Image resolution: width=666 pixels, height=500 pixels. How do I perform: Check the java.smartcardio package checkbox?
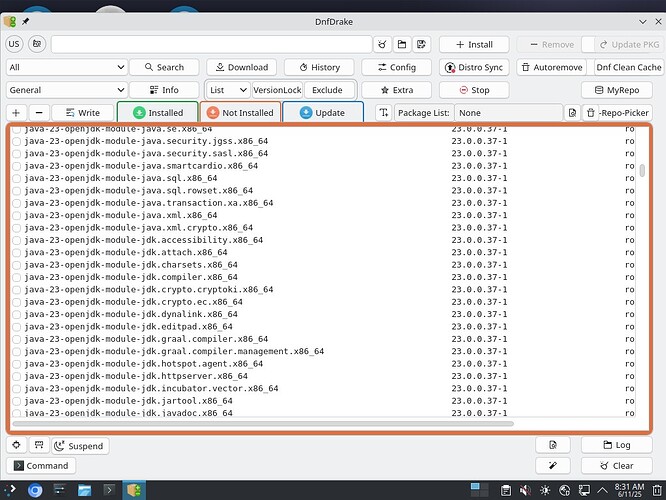click(17, 166)
